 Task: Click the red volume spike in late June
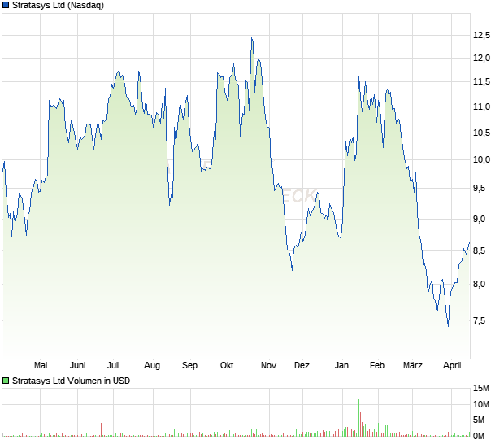(102, 429)
